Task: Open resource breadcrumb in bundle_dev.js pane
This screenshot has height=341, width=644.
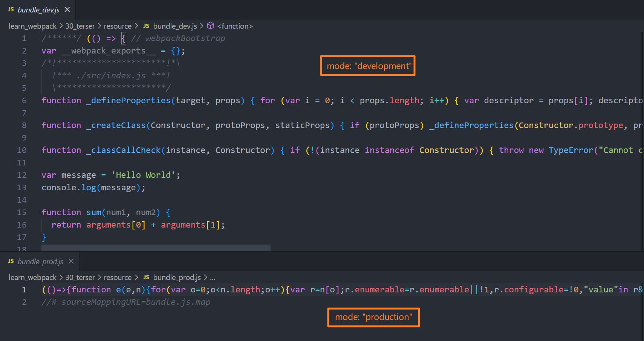Action: pyautogui.click(x=118, y=26)
